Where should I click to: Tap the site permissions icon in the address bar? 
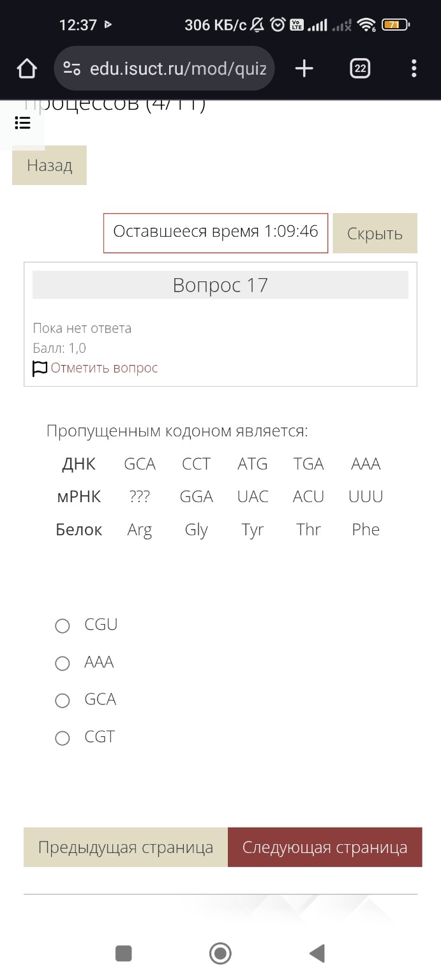point(72,68)
